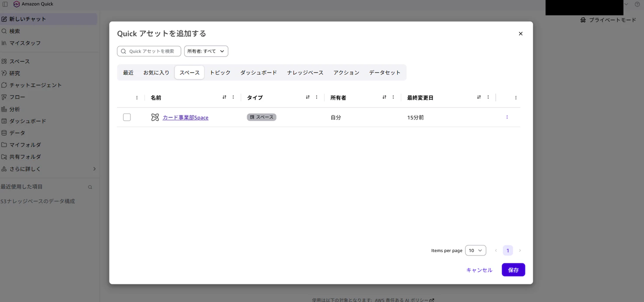Open the 名前 column options menu
644x302 pixels.
[x=233, y=97]
